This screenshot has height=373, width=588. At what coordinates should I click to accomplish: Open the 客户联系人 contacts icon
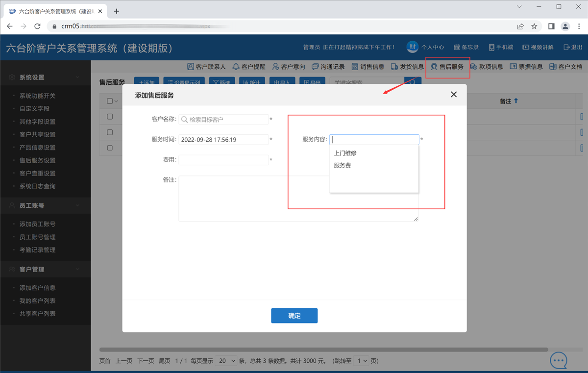(x=191, y=67)
